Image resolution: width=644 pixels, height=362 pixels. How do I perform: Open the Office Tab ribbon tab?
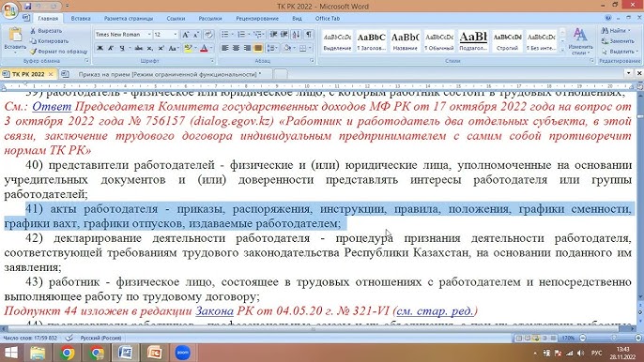click(328, 19)
